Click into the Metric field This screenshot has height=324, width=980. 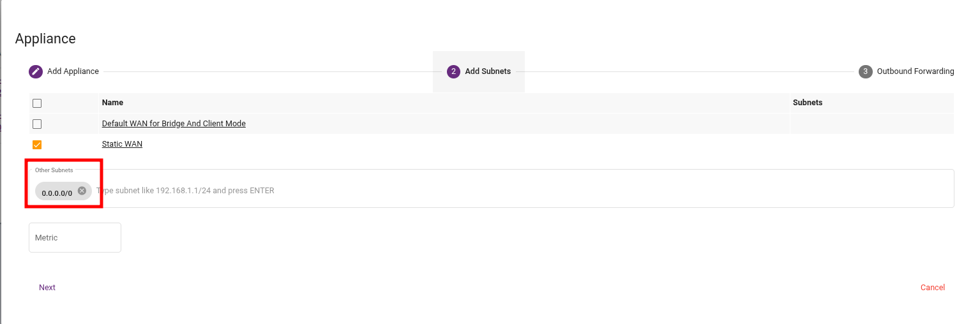75,237
